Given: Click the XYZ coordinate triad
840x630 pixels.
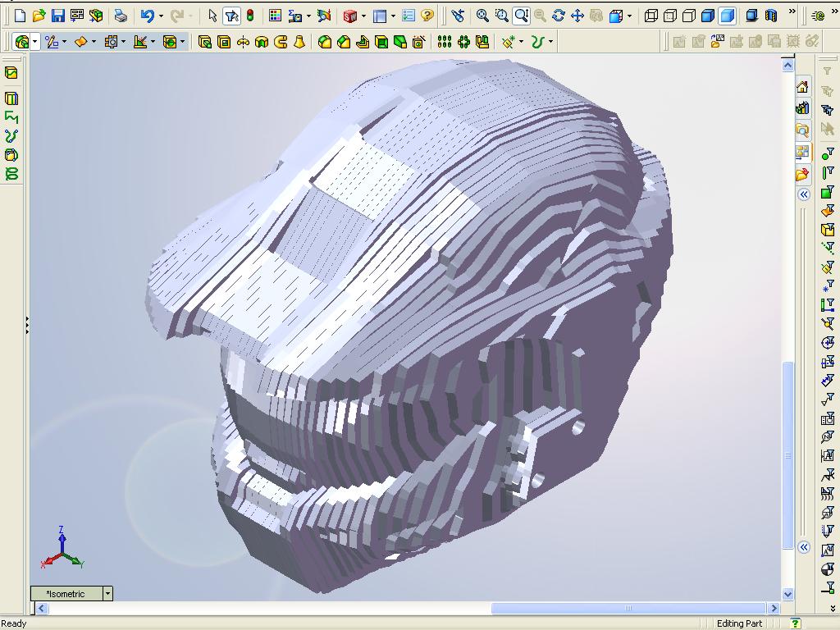Looking at the screenshot, I should pos(62,549).
